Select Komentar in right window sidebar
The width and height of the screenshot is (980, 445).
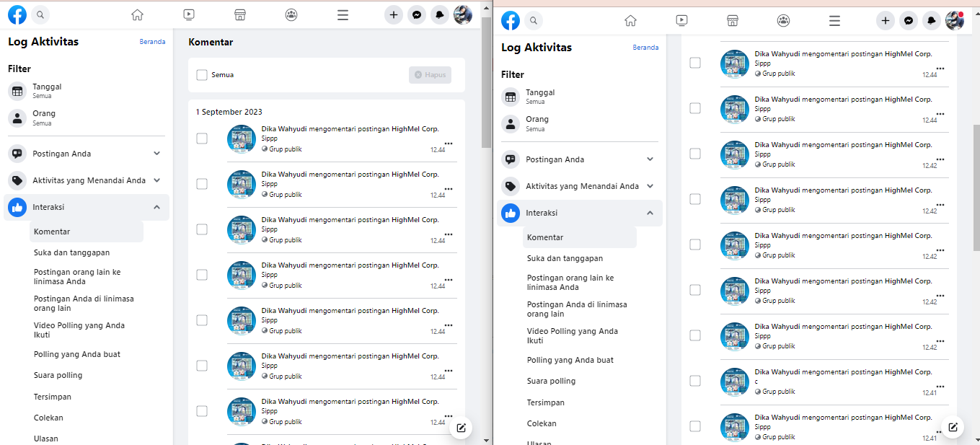(580, 237)
